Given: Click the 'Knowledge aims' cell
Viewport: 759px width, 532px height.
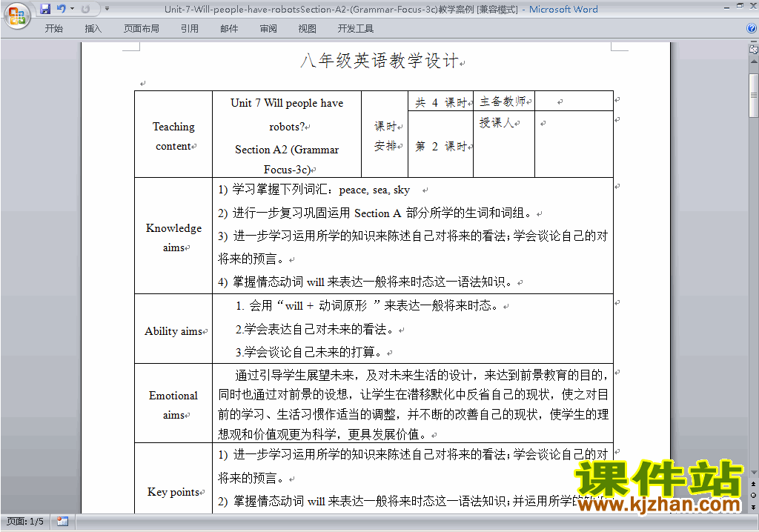Looking at the screenshot, I should tap(173, 237).
